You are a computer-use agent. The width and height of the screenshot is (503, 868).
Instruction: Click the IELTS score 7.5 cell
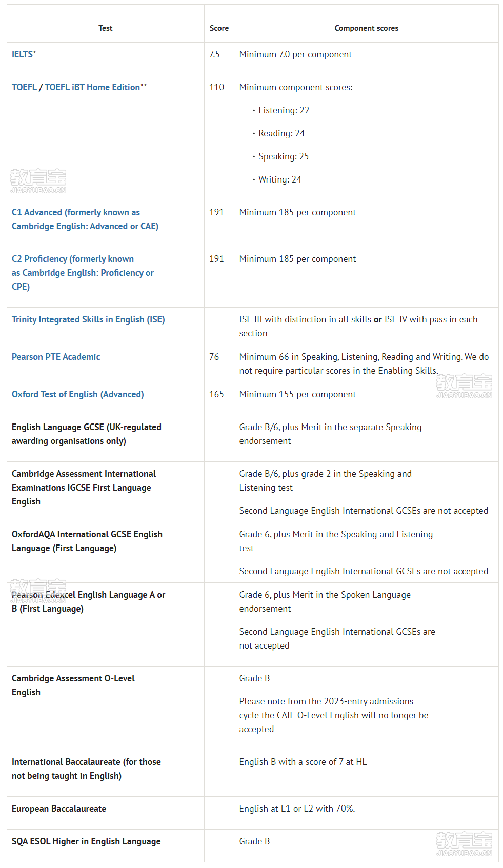pos(214,54)
